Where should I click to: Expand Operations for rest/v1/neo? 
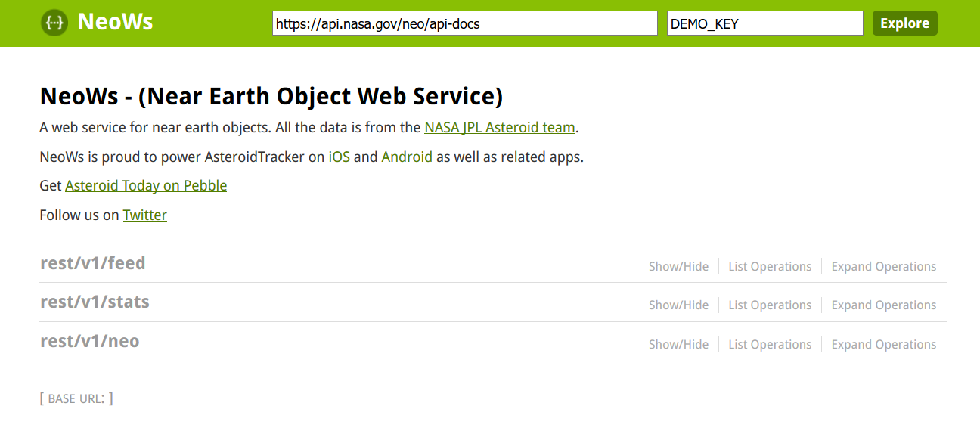(884, 344)
